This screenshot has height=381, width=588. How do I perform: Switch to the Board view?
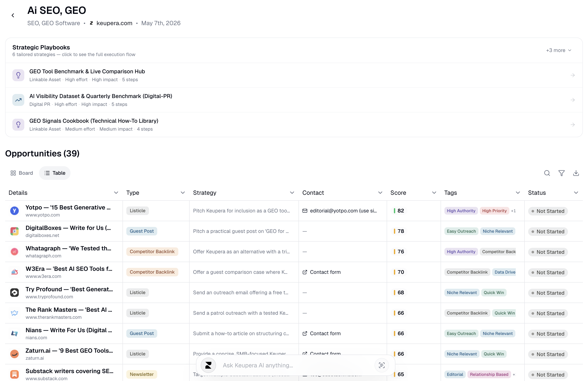tap(22, 173)
